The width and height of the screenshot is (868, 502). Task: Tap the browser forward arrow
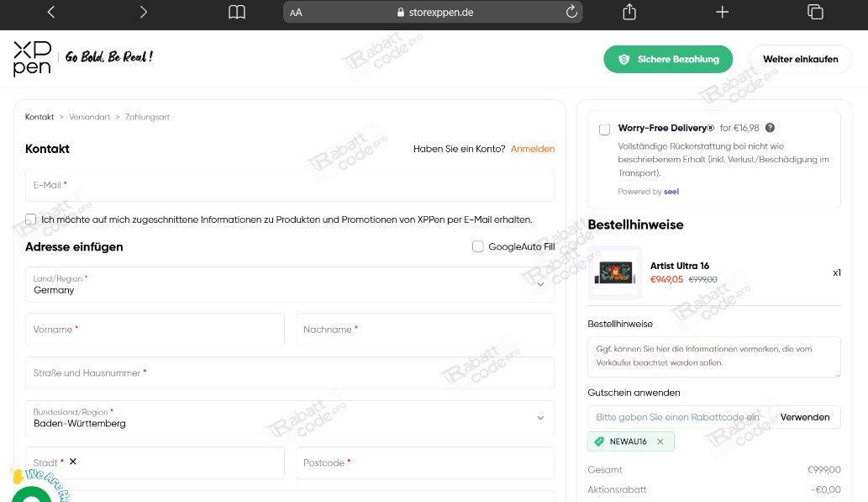144,12
